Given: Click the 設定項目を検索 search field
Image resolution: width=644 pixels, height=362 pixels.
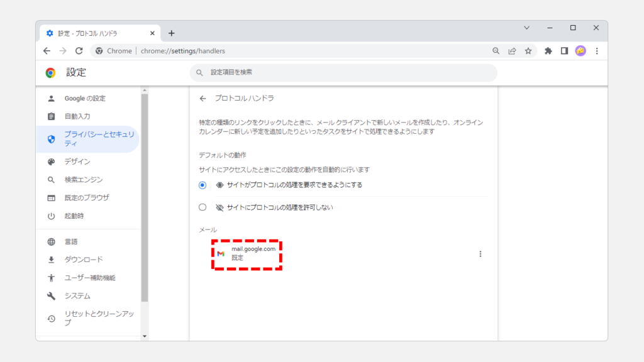Looking at the screenshot, I should tap(343, 73).
